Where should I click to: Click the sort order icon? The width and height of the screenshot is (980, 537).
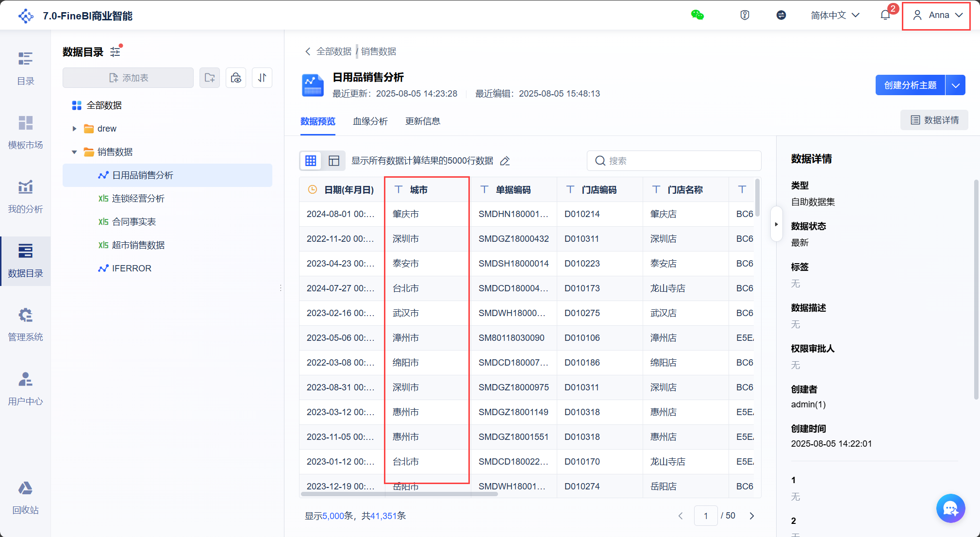click(262, 78)
